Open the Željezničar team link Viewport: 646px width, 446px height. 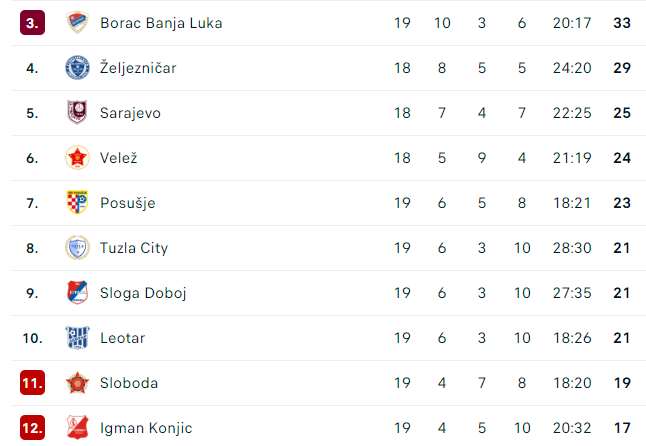click(138, 68)
